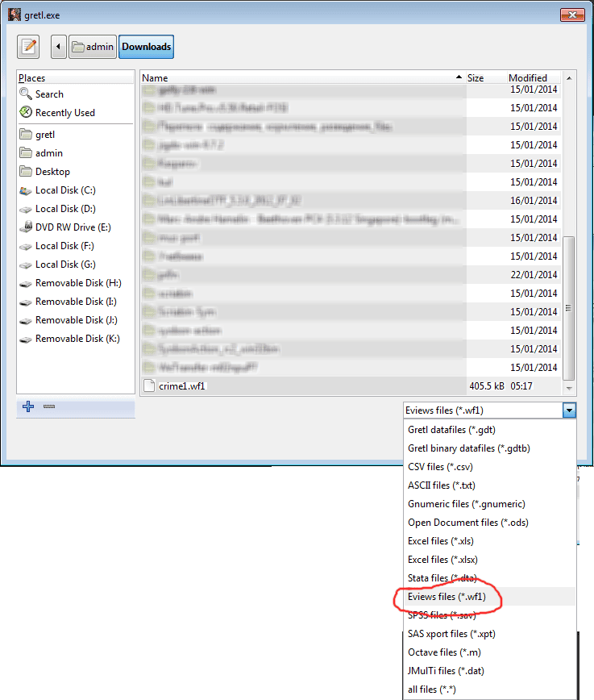Click the remove bookmark minus icon

click(x=49, y=407)
